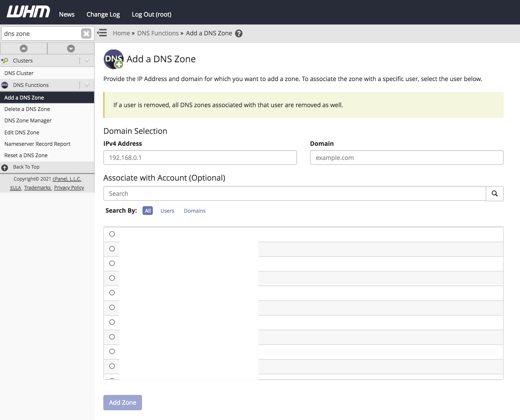Collapse the DNS Functions section chevron
Viewport: 520px width, 420px height.
click(x=87, y=85)
